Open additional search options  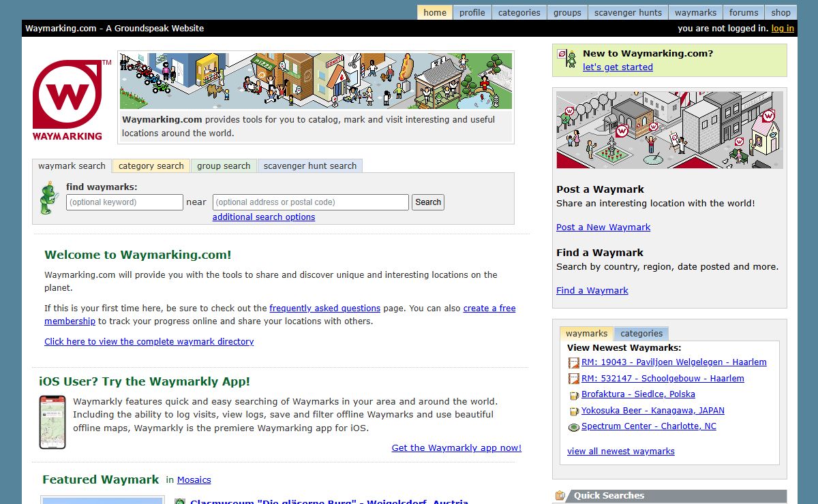tap(264, 217)
